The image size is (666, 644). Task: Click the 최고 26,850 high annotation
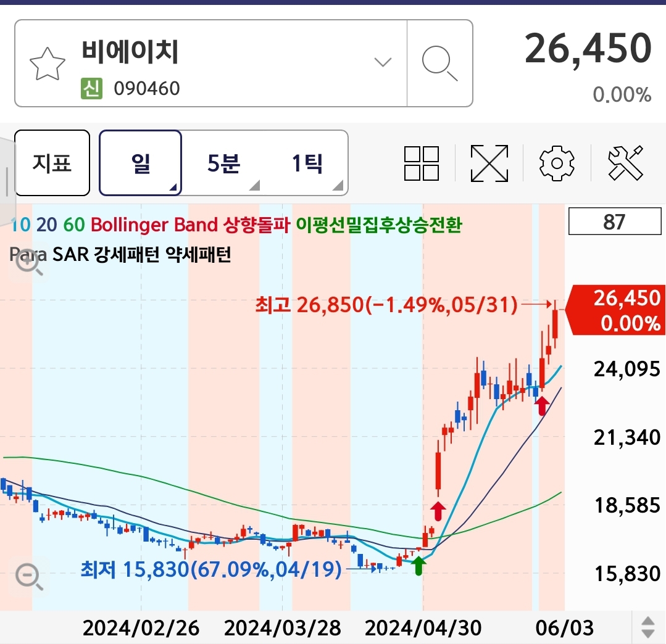386,304
